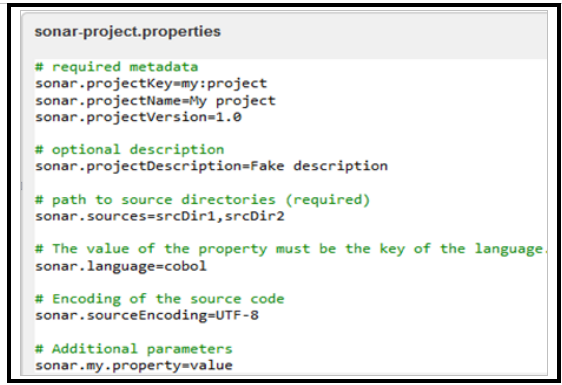
Task: Click the sonar.sourceEncoding=UTF-8 line
Action: point(147,316)
